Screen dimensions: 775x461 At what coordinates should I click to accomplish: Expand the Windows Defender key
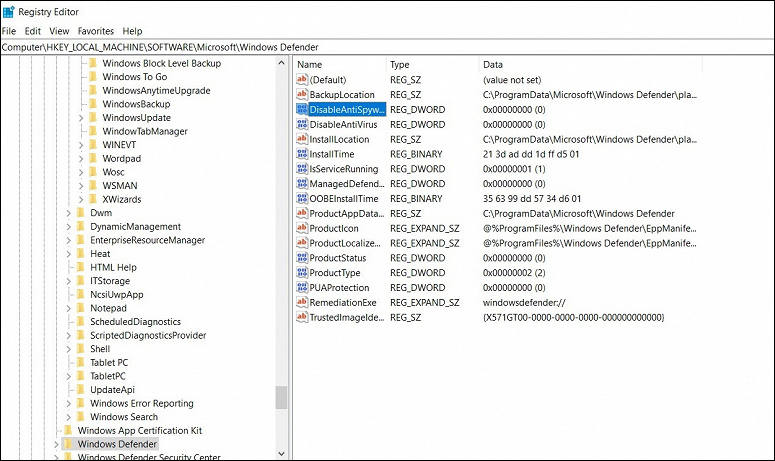pos(56,444)
